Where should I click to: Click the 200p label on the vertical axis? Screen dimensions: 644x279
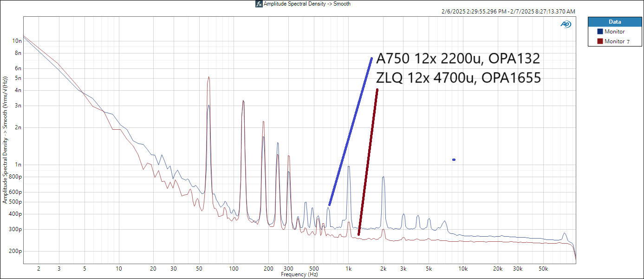[x=16, y=251]
